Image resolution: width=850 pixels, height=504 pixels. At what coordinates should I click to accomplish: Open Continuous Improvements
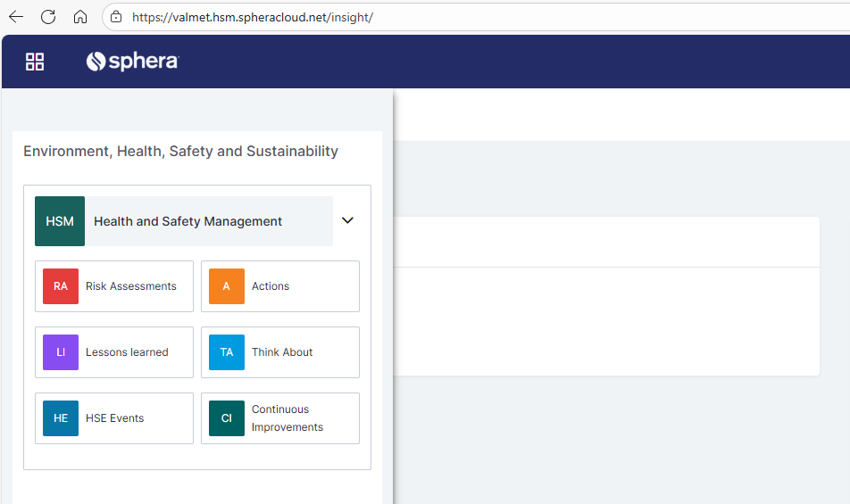(287, 418)
